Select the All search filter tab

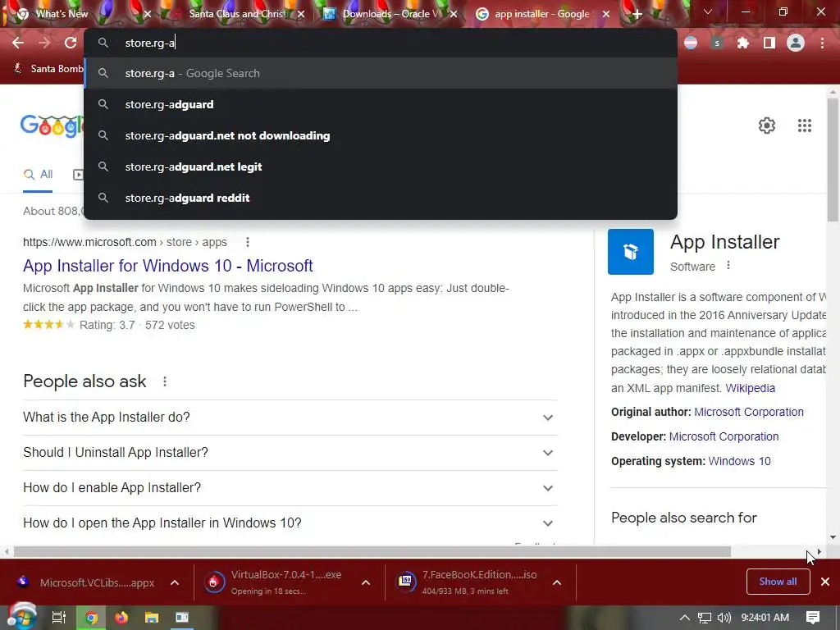point(38,174)
